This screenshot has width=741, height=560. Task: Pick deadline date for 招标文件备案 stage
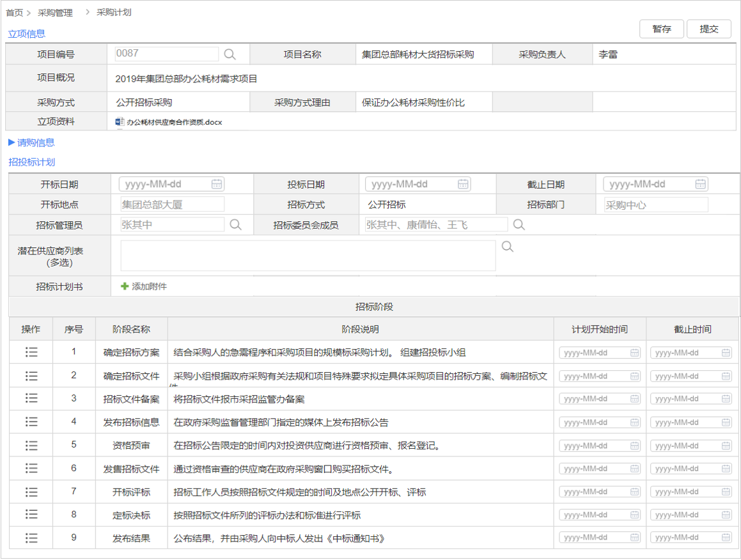point(691,399)
